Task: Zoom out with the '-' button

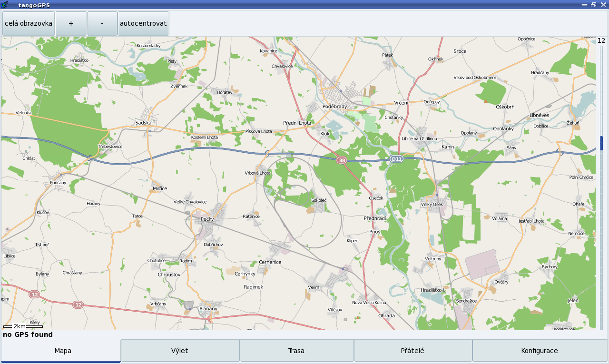Action: tap(102, 23)
